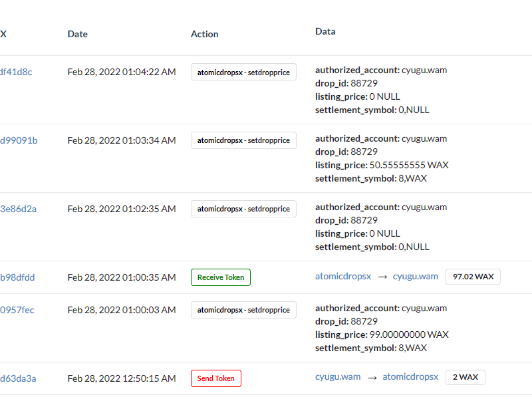Click setdropprice badge at 01:02:35 AM
The height and width of the screenshot is (399, 532).
tap(243, 209)
